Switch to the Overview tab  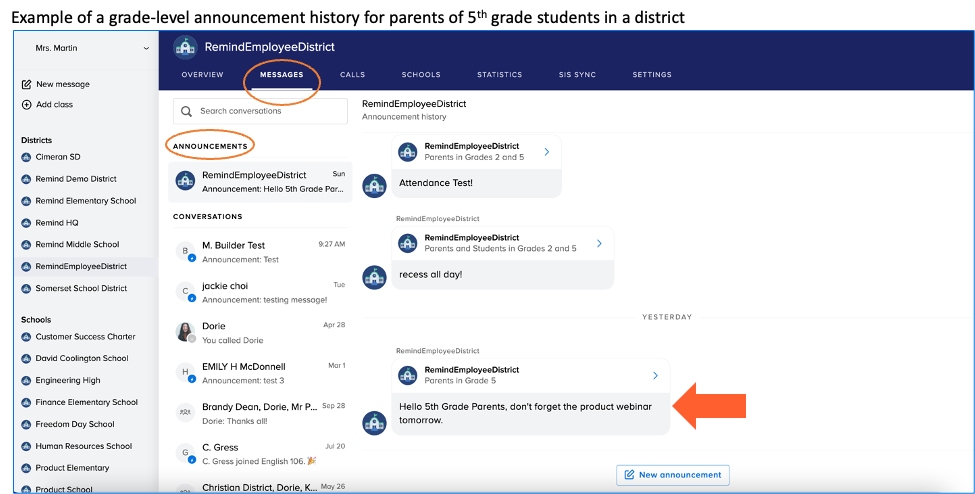202,75
